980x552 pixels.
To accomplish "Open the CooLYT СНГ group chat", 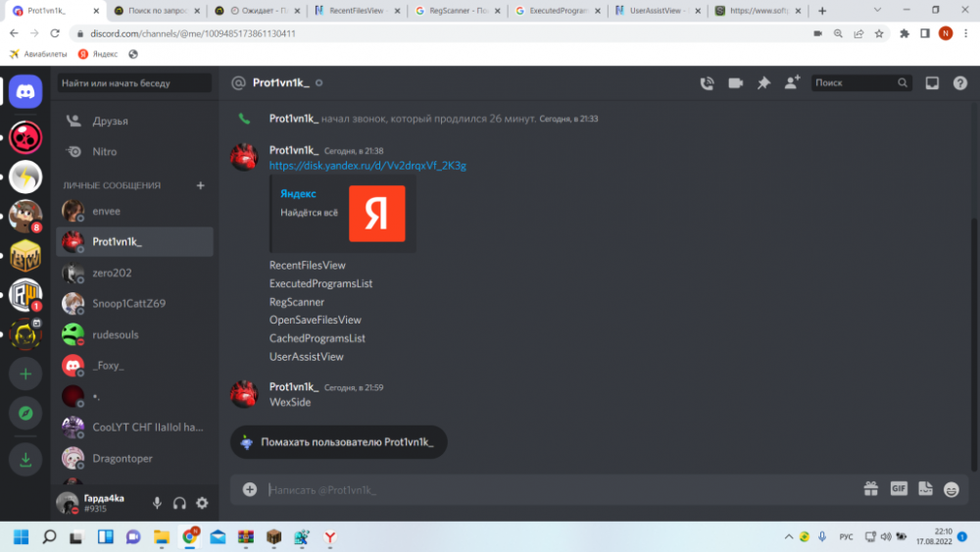I will [135, 427].
